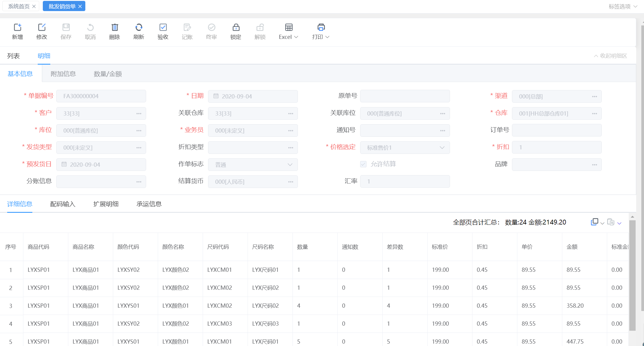
Task: Open 预发货日 date picker calendar icon
Action: click(x=64, y=164)
